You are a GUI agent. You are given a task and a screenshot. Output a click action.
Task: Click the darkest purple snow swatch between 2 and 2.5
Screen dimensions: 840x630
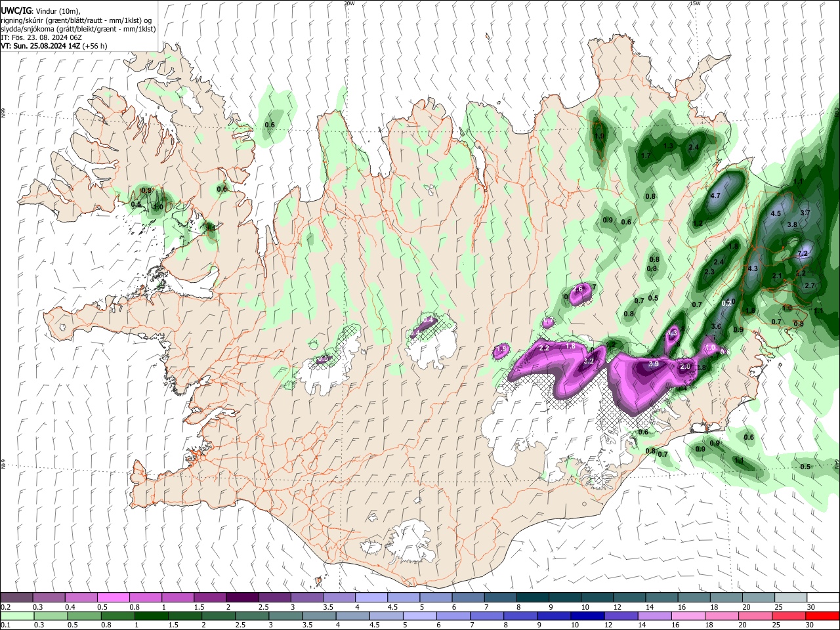pos(241,597)
